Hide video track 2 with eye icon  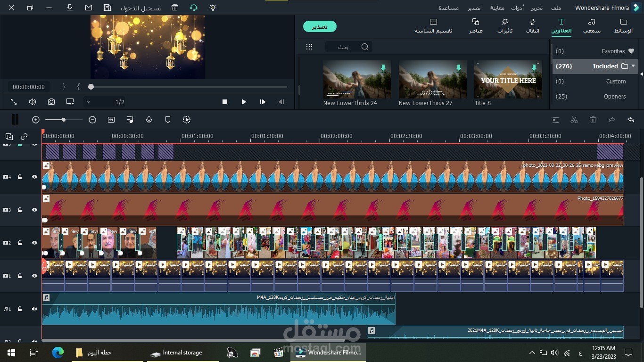point(34,243)
